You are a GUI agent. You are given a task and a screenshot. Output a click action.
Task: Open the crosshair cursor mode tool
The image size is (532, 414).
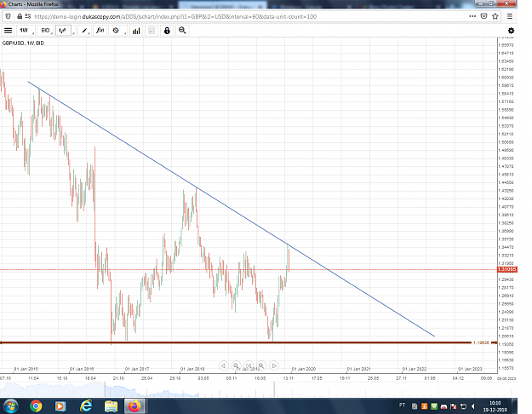(x=117, y=31)
